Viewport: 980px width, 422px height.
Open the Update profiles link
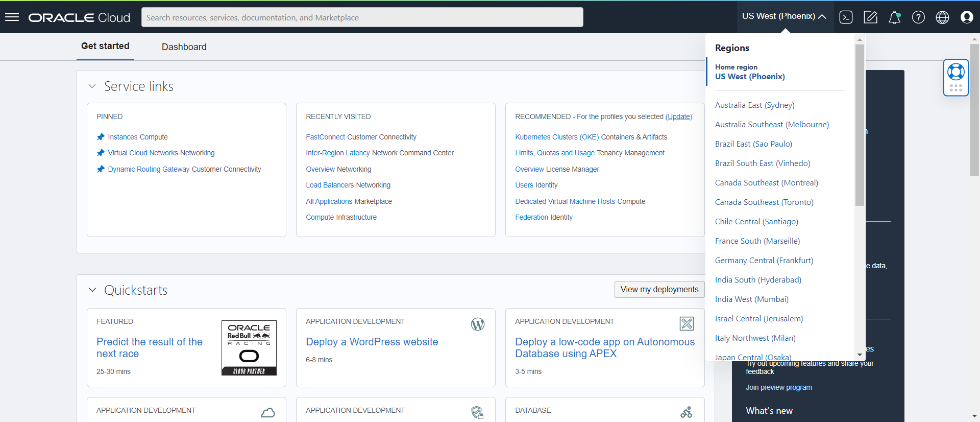tap(678, 116)
